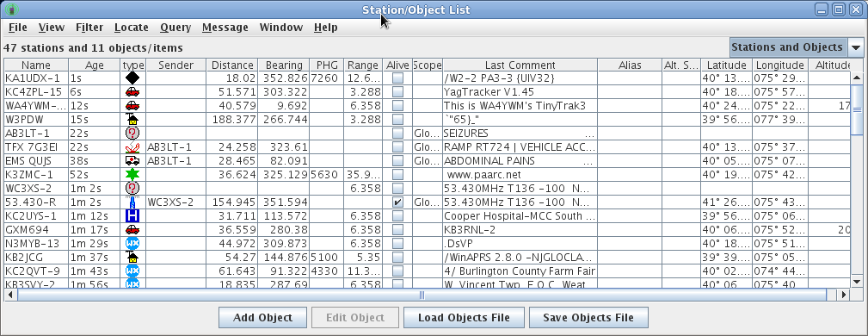Screen dimensions: 868x336
Task: Click the red car icon for GXM694
Action: point(132,229)
